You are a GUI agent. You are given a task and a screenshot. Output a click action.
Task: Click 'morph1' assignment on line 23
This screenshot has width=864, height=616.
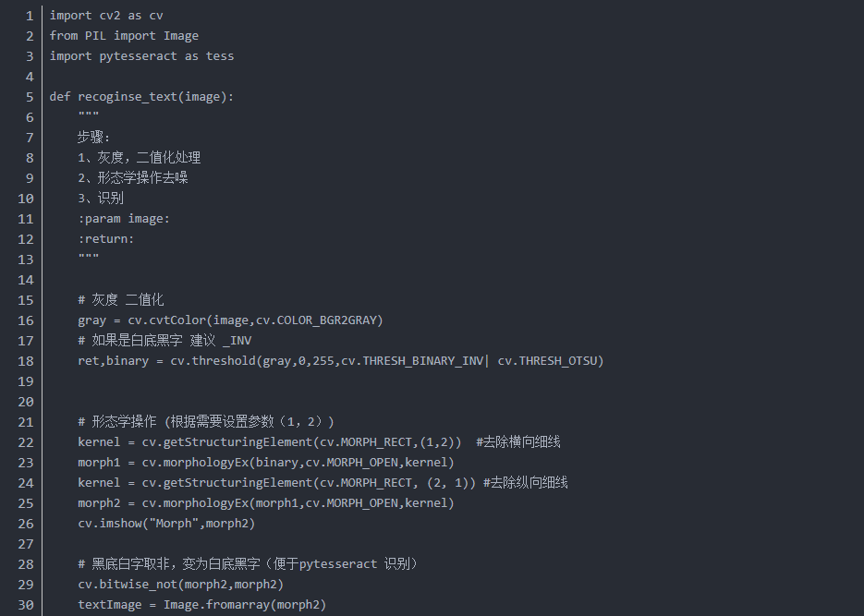click(99, 463)
